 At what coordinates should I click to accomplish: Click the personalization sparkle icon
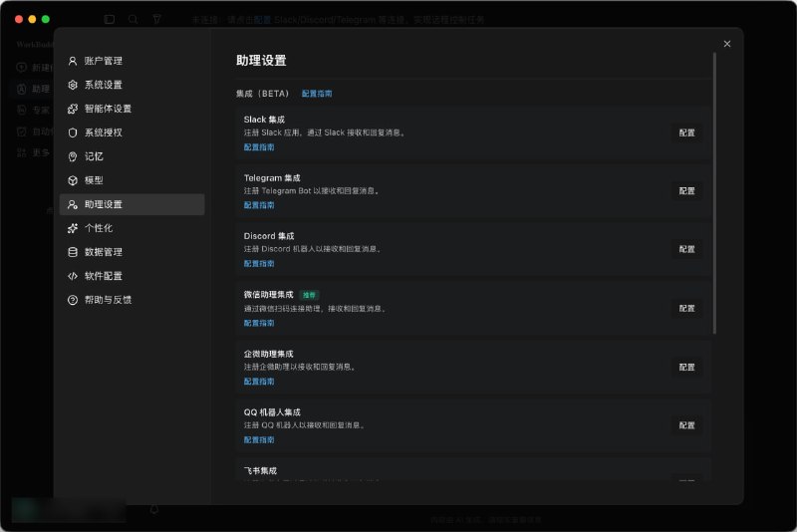[73, 228]
